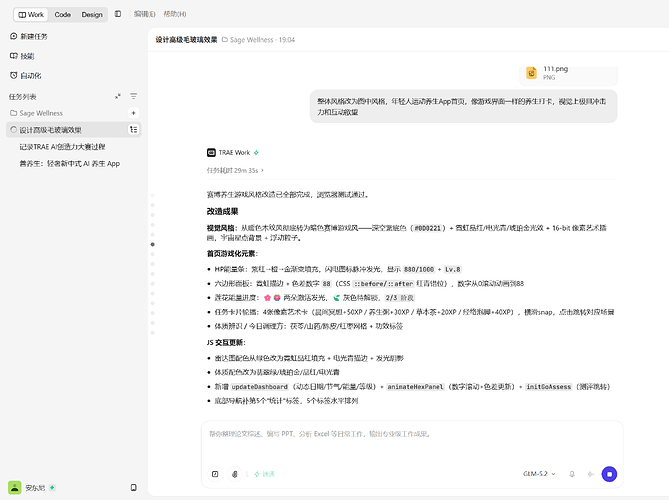Screen dimensions: 669x500
Task: Click the attachment paperclip icon
Action: point(235,474)
